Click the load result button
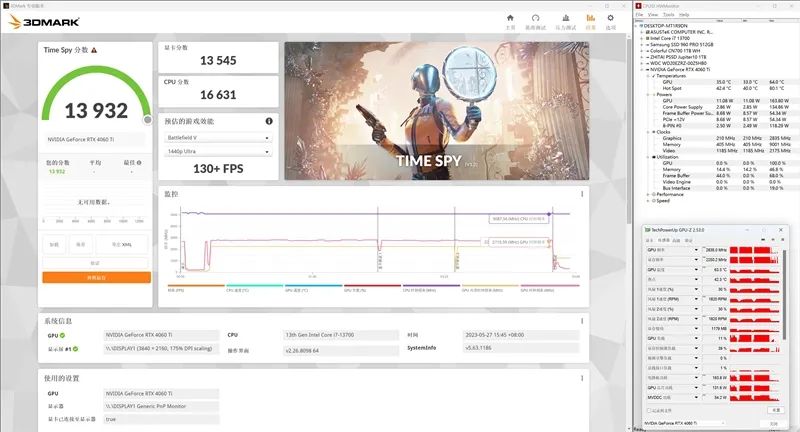 (x=54, y=245)
